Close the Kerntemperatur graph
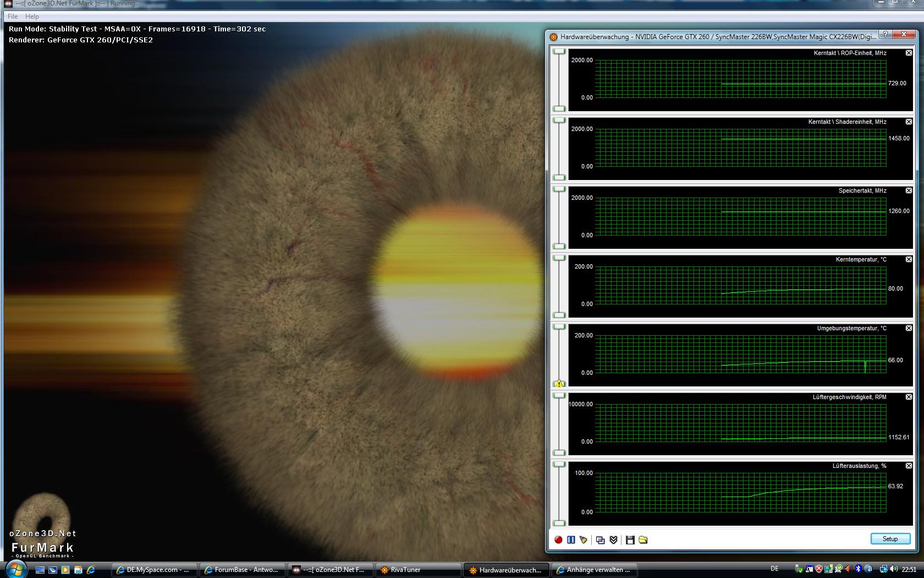924x578 pixels. [909, 259]
